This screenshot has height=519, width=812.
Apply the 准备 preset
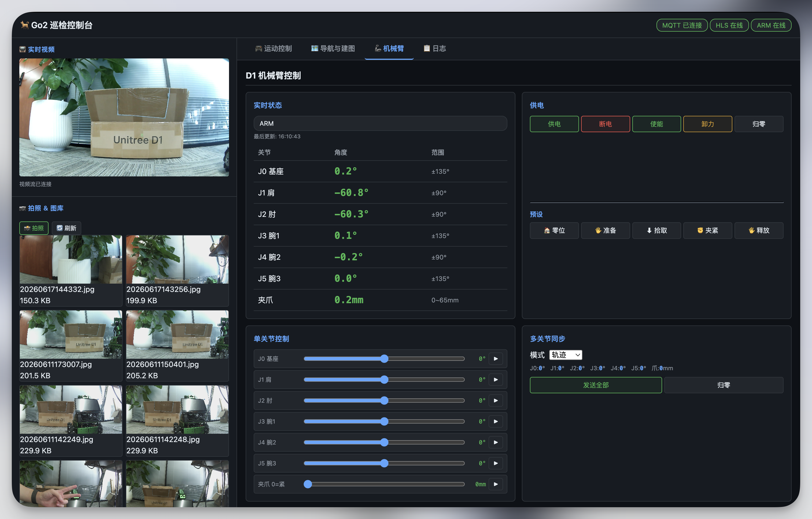pyautogui.click(x=605, y=231)
